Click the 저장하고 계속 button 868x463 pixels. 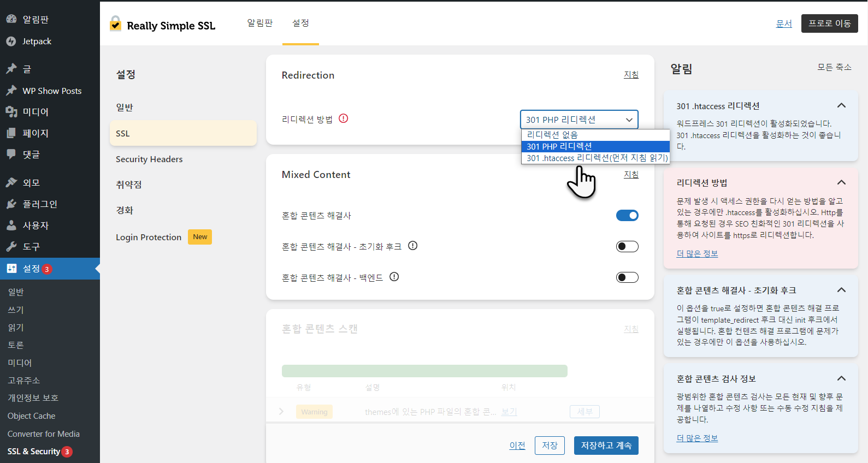pyautogui.click(x=606, y=446)
